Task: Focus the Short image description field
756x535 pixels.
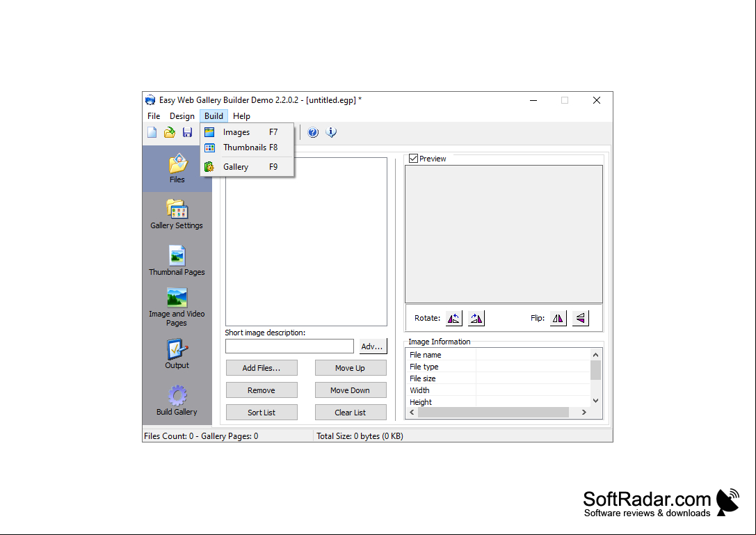Action: point(289,346)
